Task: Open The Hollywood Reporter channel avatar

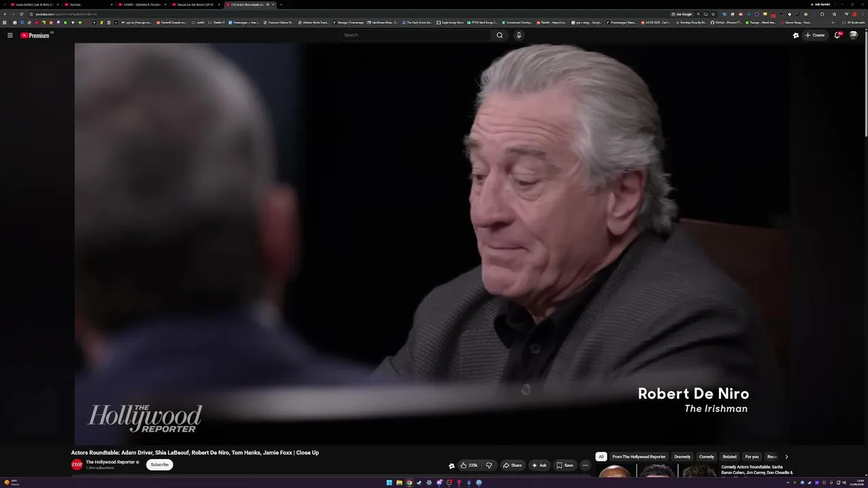Action: coord(77,464)
